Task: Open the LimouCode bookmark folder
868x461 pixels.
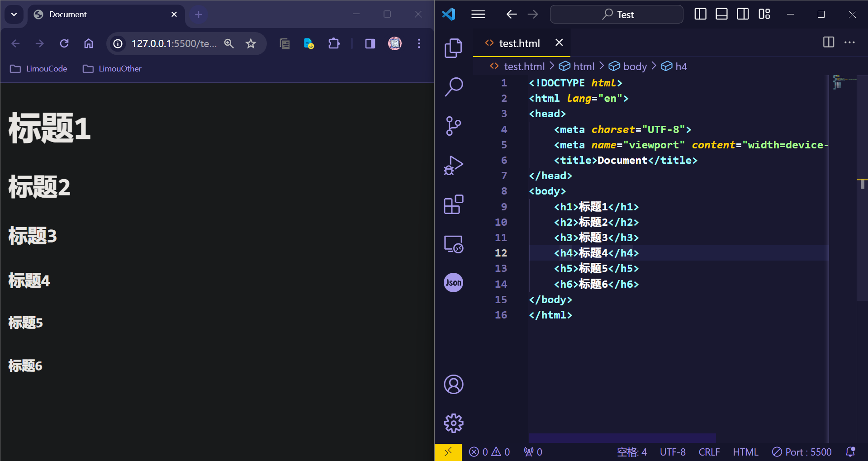Action: [39, 69]
